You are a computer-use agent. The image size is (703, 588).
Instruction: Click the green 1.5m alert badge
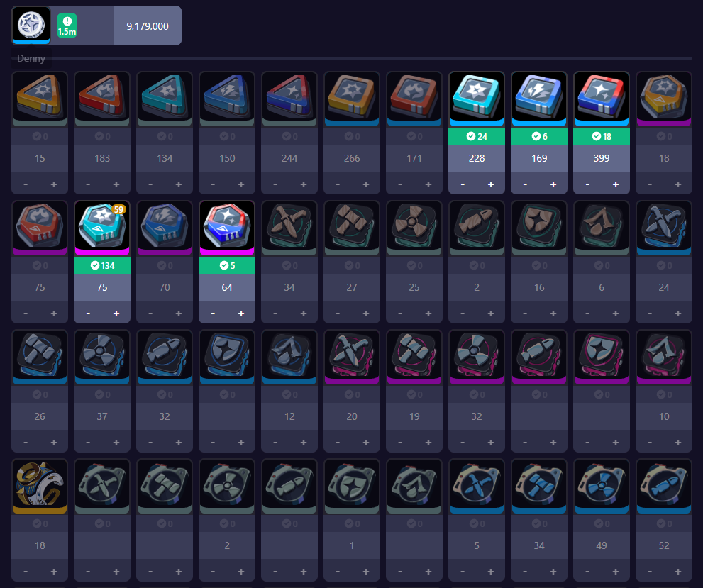click(x=67, y=26)
